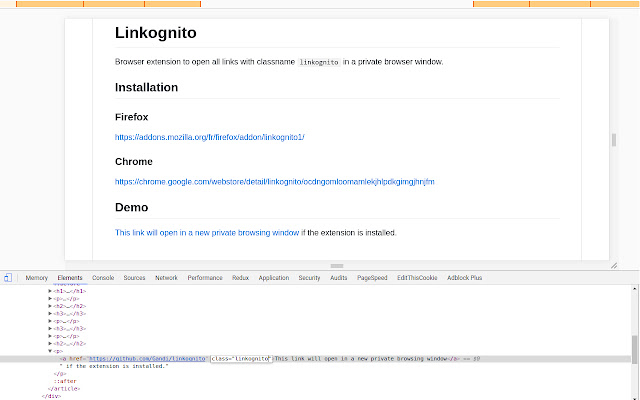Expand the first h3 node in the tree
This screenshot has height=400, width=640.
pyautogui.click(x=50, y=313)
